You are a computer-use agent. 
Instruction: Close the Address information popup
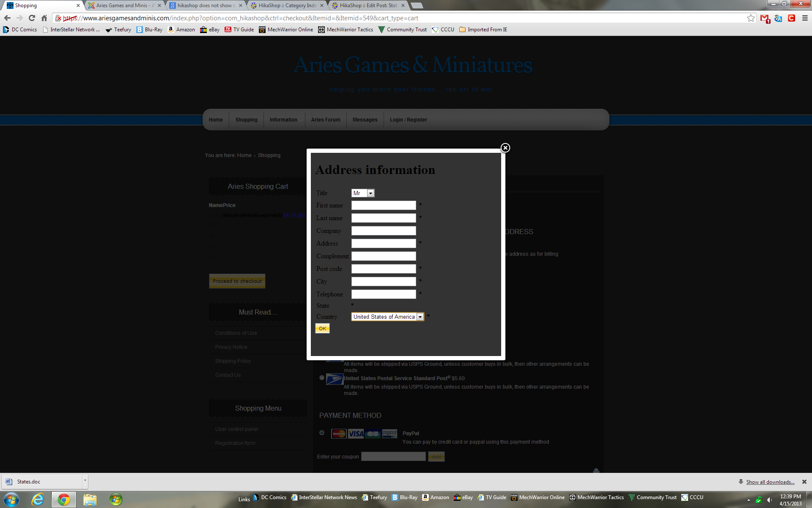point(505,148)
